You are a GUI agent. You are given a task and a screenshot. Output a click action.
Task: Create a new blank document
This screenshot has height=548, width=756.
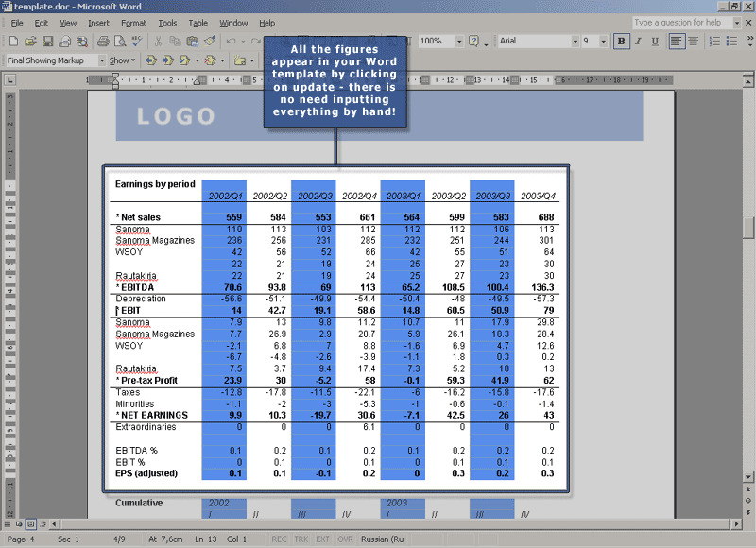(x=13, y=42)
